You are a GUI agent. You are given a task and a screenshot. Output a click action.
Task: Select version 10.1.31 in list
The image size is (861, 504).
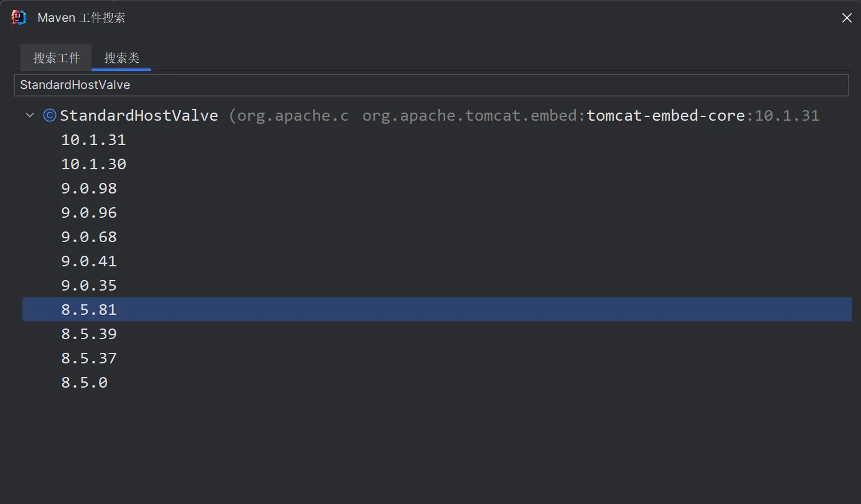pyautogui.click(x=93, y=140)
